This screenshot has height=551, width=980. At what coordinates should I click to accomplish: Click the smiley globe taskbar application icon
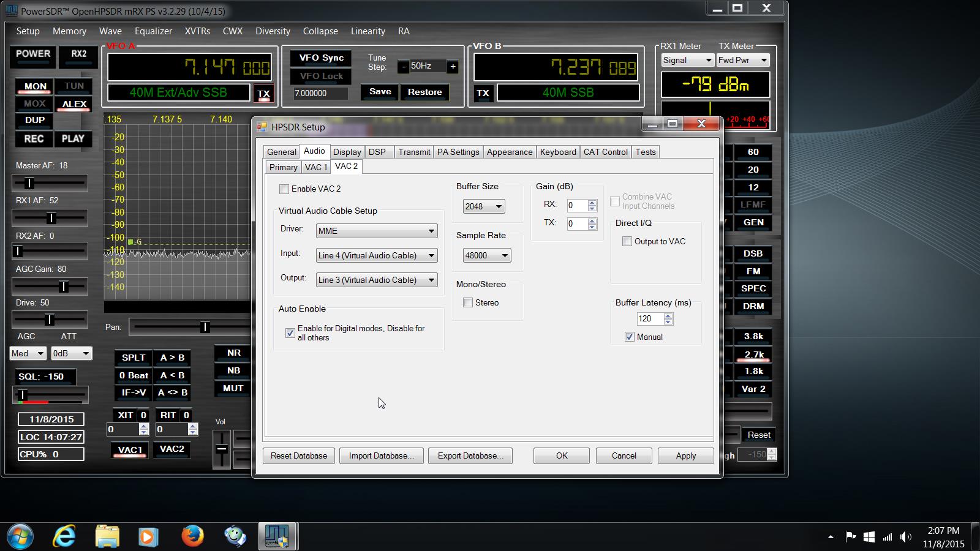tap(235, 536)
